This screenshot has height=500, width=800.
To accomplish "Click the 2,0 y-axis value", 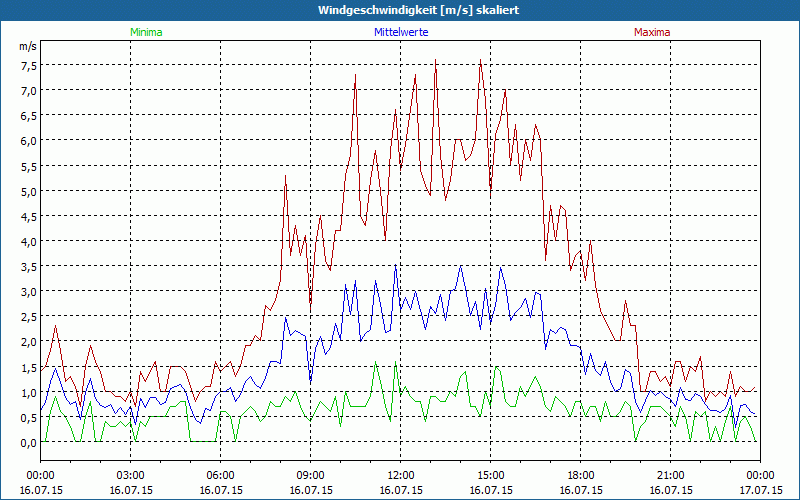I will pos(28,342).
